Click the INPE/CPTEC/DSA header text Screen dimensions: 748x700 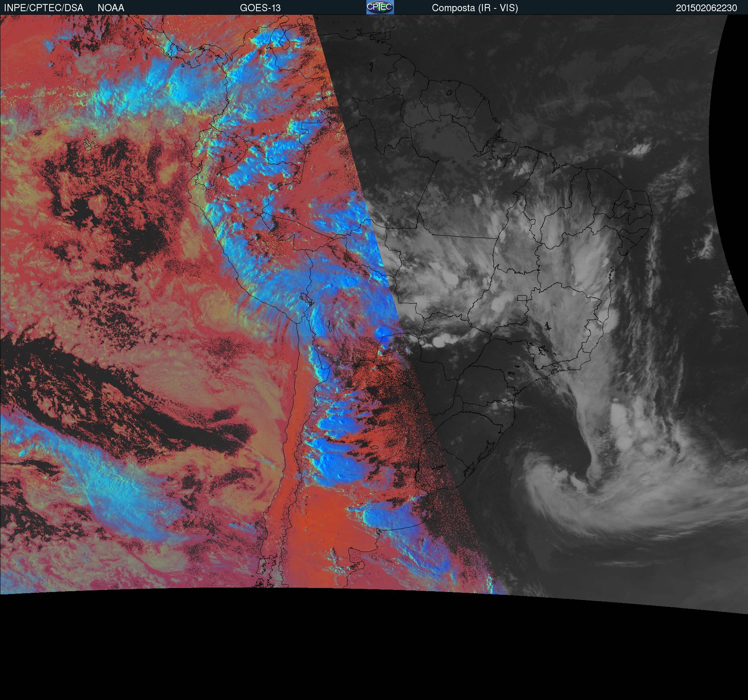coord(44,8)
